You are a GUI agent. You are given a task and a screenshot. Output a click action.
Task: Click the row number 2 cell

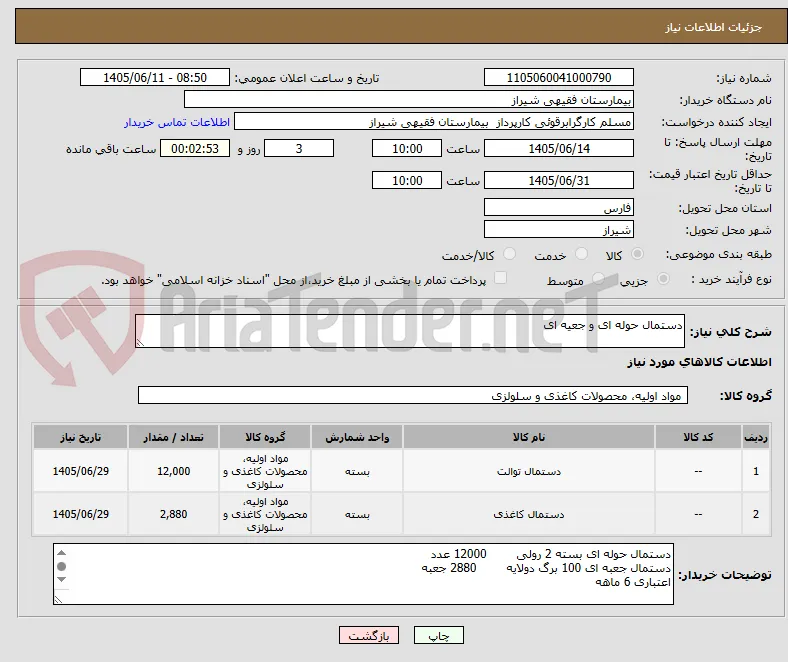click(x=756, y=514)
